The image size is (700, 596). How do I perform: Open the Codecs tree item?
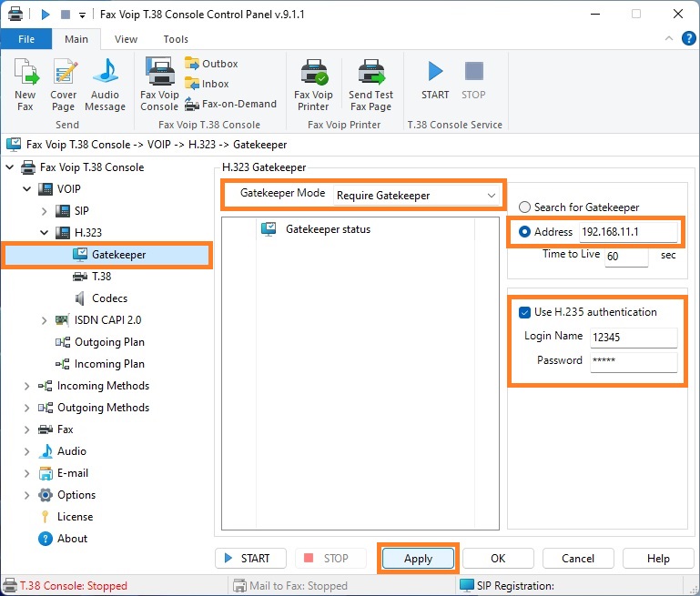[101, 298]
